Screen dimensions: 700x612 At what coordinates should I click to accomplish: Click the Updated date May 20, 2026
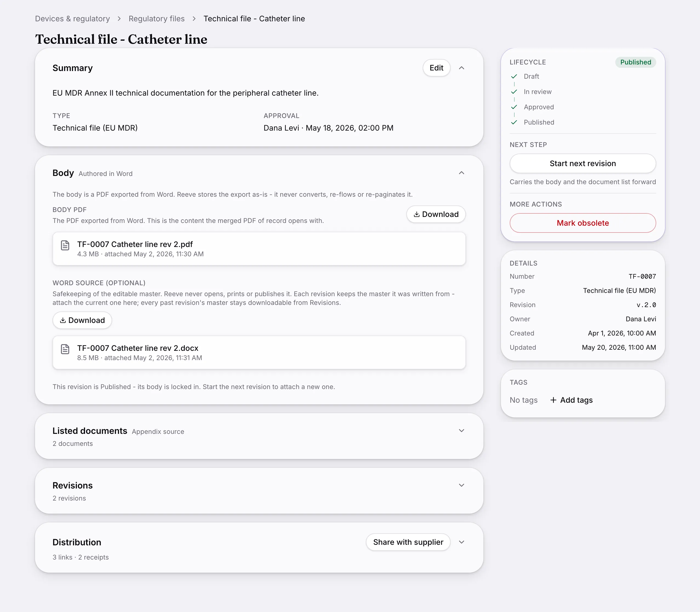[619, 347]
